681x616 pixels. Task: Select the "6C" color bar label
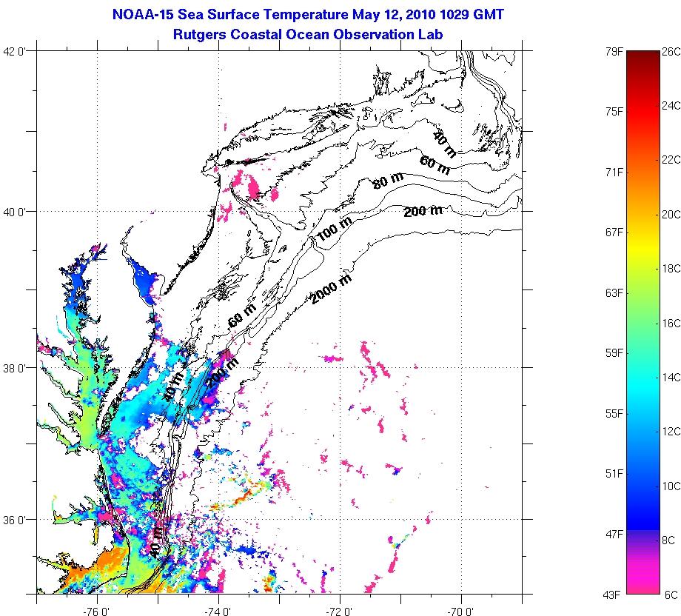click(x=671, y=595)
